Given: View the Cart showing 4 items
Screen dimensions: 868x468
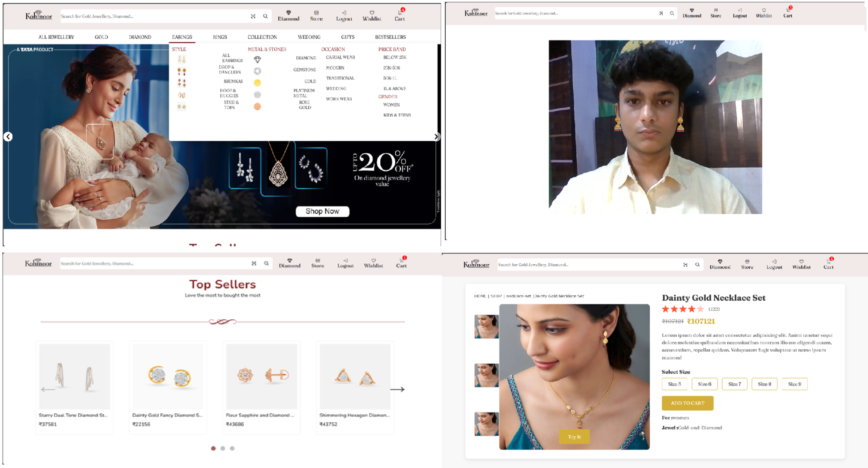Looking at the screenshot, I should (x=399, y=14).
